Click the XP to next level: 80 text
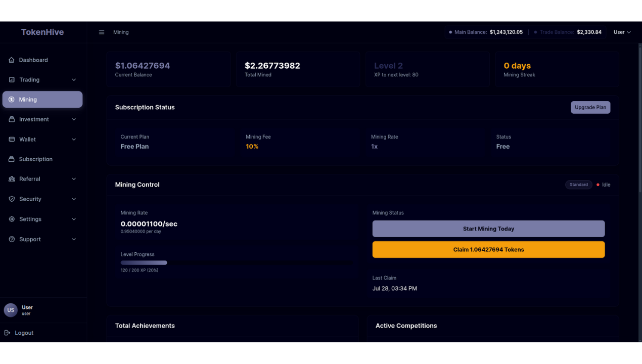This screenshot has width=642, height=364. point(396,75)
